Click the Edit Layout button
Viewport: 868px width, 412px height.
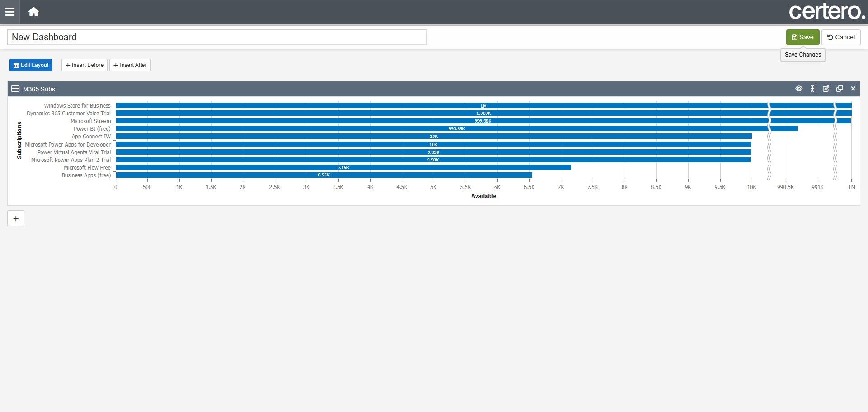(x=31, y=65)
